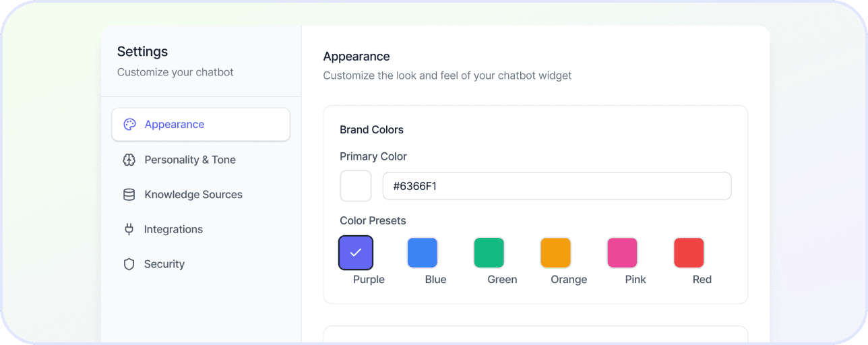Click the checkmark on the Purple preset
868x345 pixels.
point(356,253)
